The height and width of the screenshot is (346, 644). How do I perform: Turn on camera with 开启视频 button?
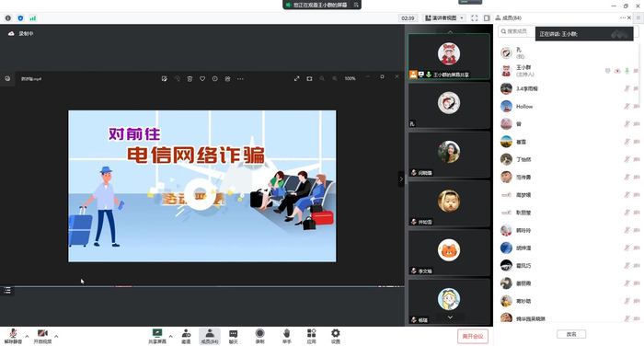pos(42,336)
